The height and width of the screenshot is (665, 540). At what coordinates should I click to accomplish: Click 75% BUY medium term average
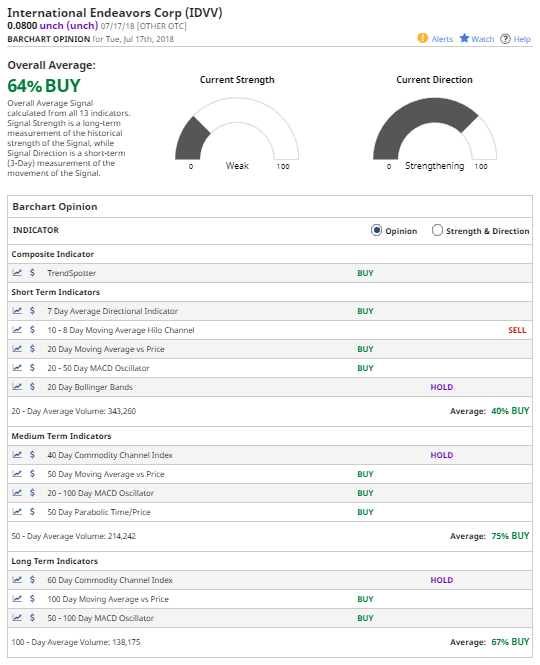510,536
